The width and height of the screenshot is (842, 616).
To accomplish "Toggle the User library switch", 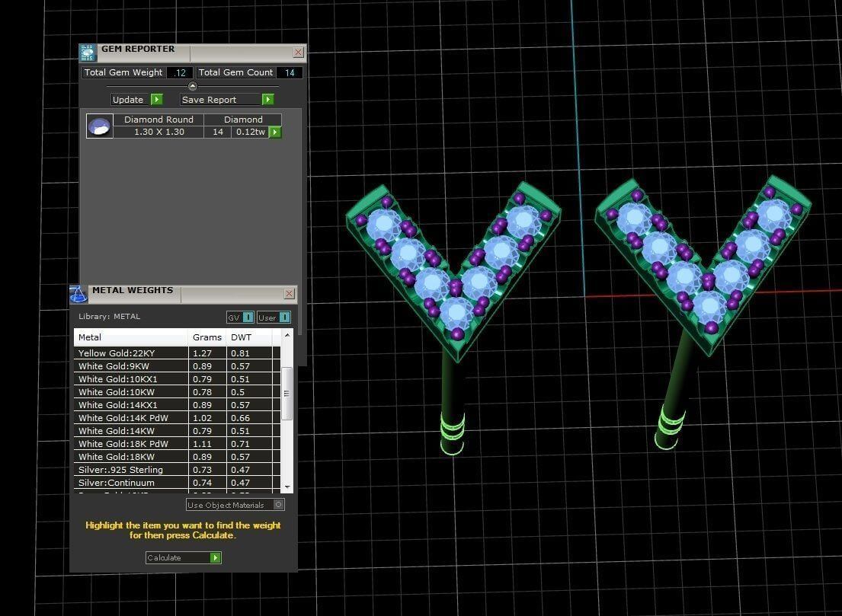I will point(284,318).
